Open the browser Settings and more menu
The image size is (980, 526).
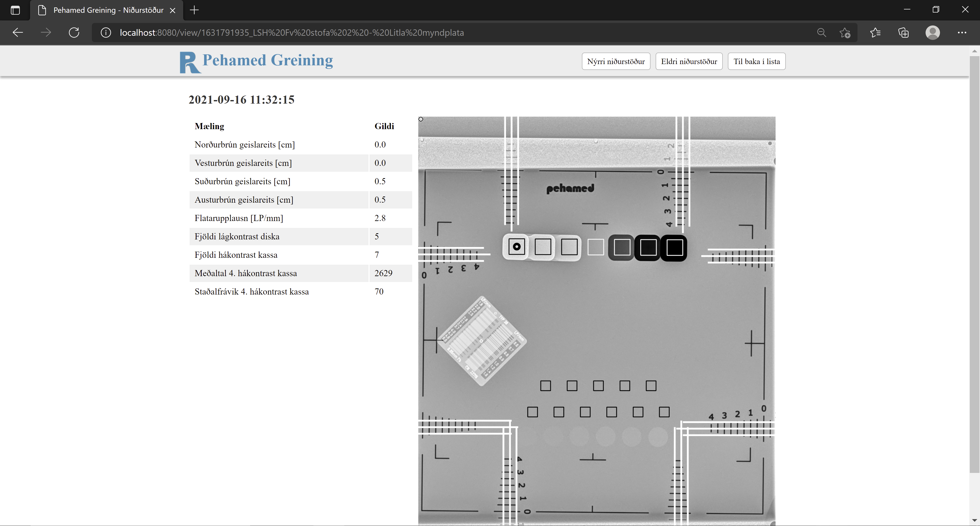point(962,33)
